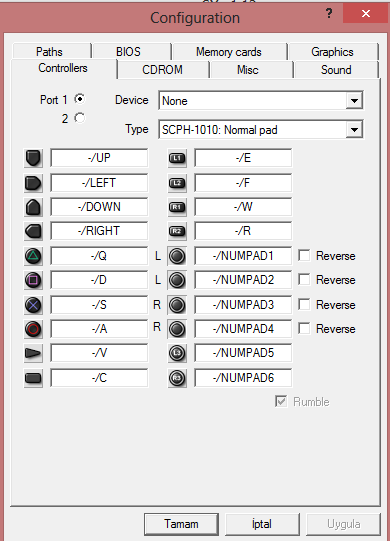Select the Port 1 radio button

[80, 99]
